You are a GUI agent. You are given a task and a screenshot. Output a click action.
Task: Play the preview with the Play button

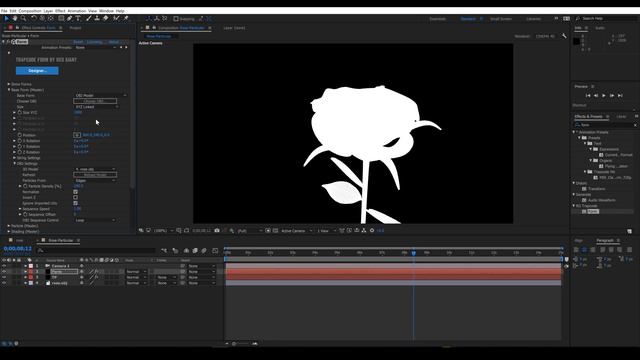coord(604,96)
